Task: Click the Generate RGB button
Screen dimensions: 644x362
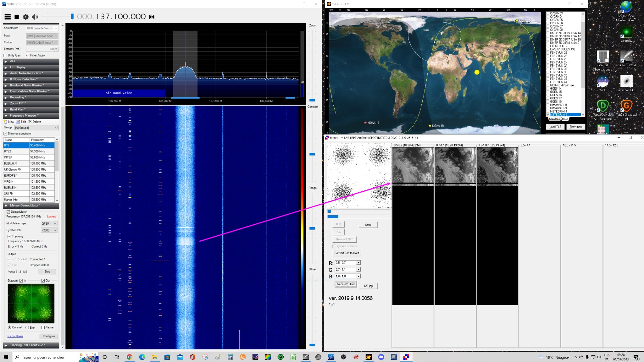Action: (x=346, y=284)
